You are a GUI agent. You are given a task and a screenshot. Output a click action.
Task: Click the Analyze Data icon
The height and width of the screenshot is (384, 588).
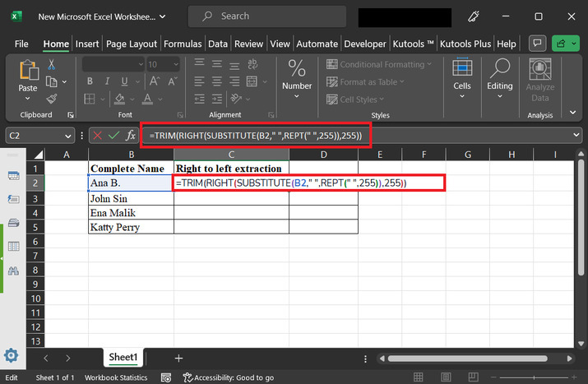539,76
